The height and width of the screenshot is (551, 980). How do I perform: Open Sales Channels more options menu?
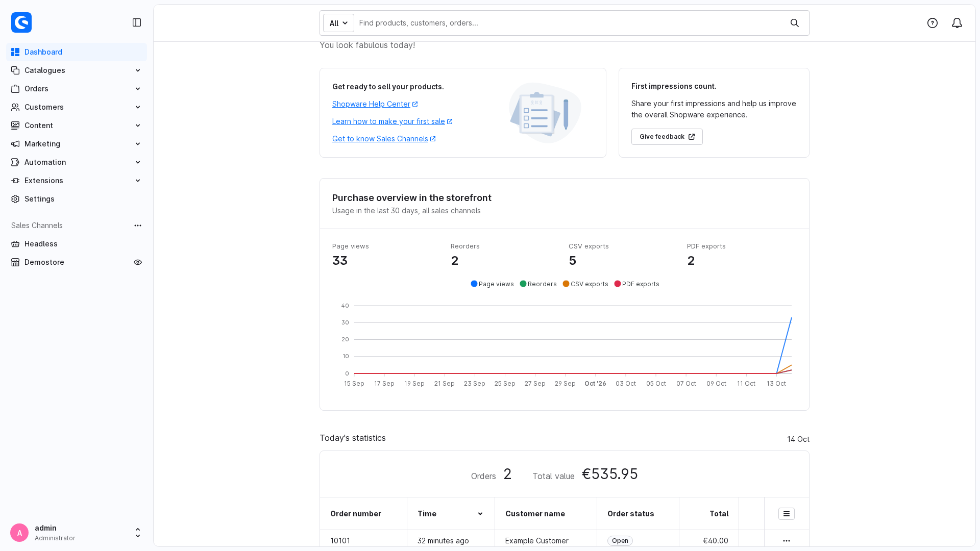click(138, 226)
